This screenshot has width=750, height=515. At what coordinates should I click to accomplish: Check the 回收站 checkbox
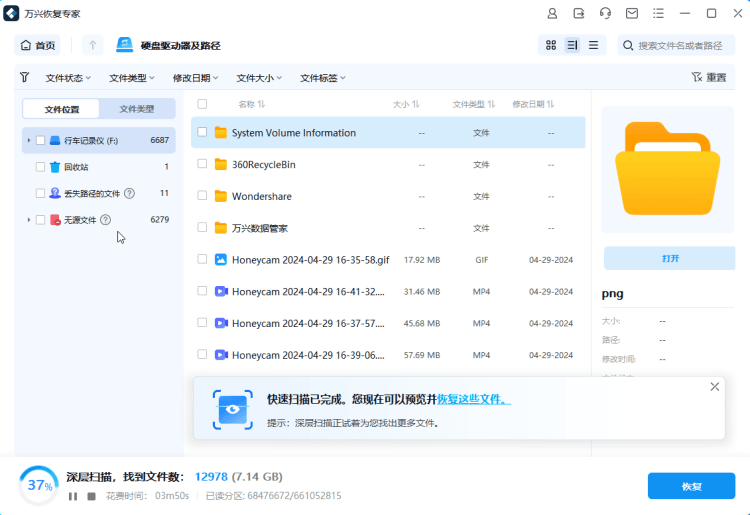click(41, 166)
